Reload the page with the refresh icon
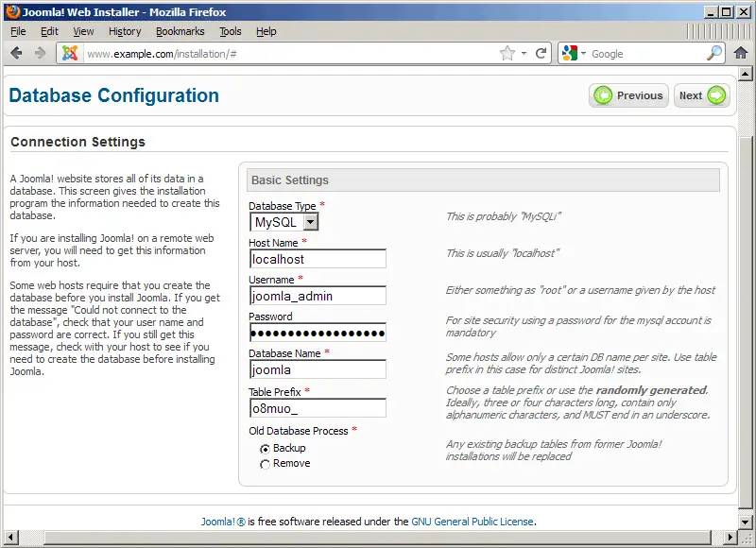This screenshot has height=548, width=756. pyautogui.click(x=541, y=53)
